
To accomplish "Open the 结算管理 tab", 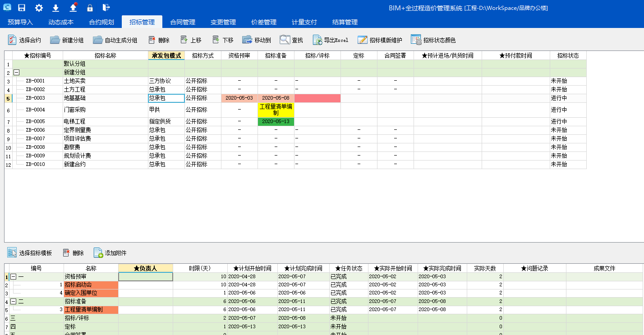I will click(345, 22).
